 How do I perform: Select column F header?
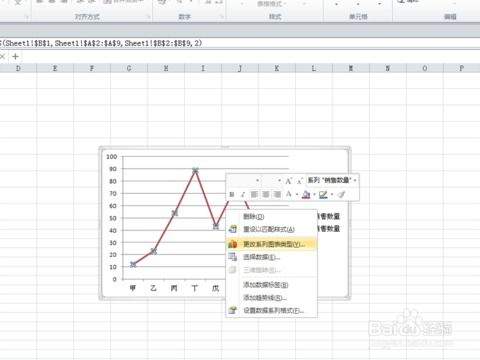[x=92, y=68]
